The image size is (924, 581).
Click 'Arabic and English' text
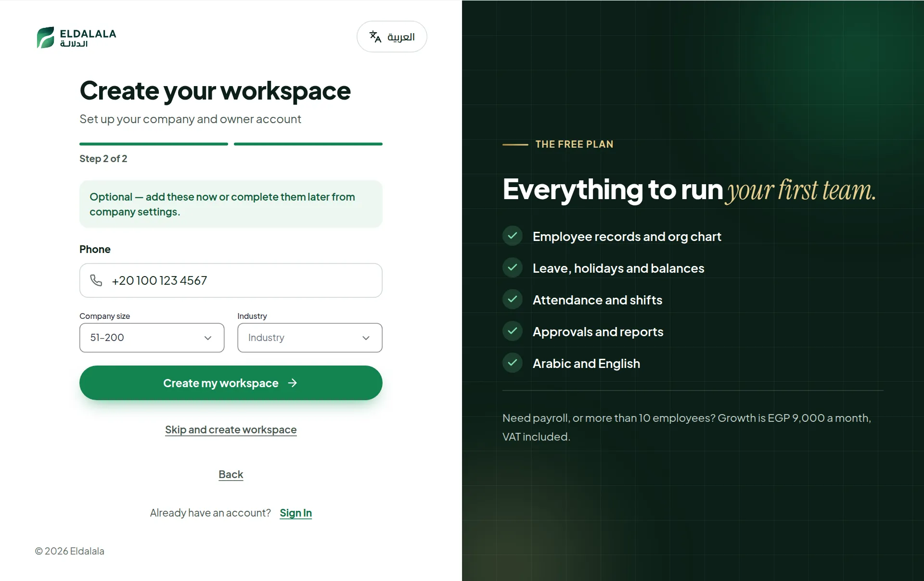click(586, 364)
